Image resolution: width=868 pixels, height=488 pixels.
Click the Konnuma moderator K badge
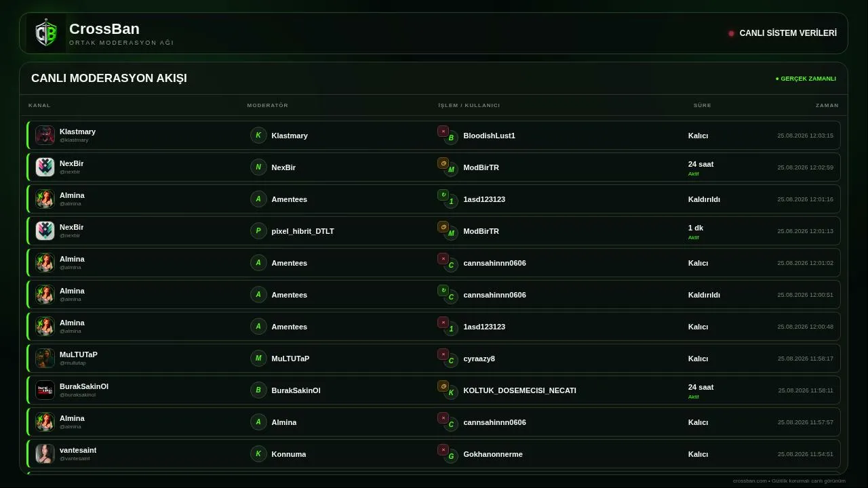(258, 454)
